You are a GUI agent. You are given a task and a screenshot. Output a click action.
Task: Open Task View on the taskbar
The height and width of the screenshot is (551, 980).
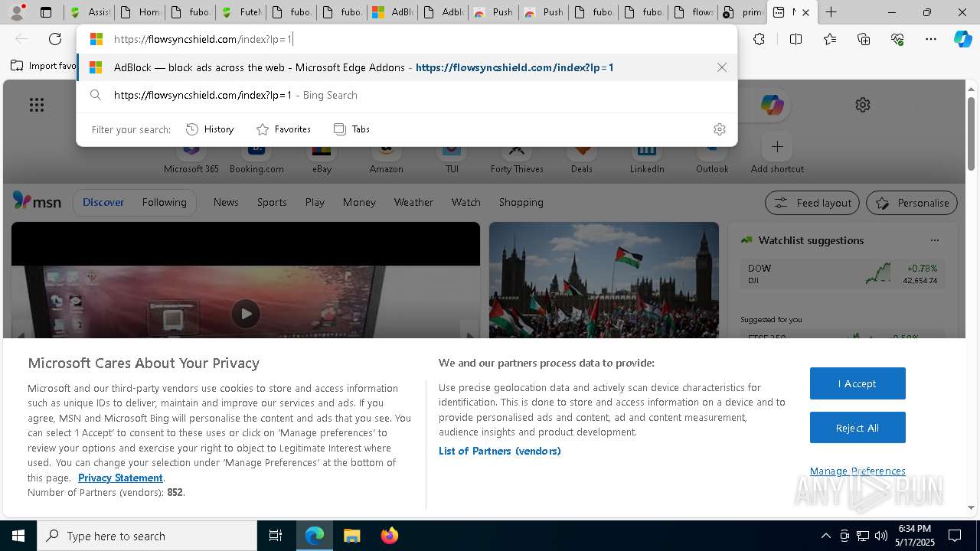(x=276, y=536)
